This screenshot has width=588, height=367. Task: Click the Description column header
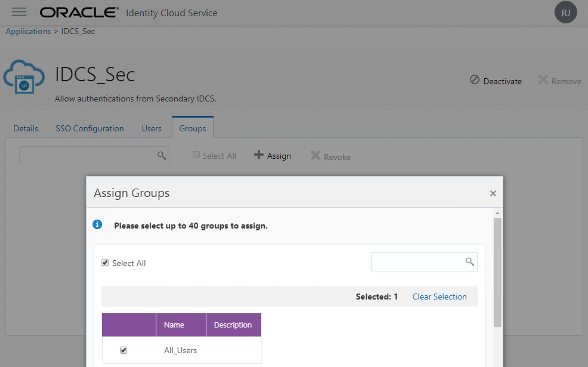point(233,325)
